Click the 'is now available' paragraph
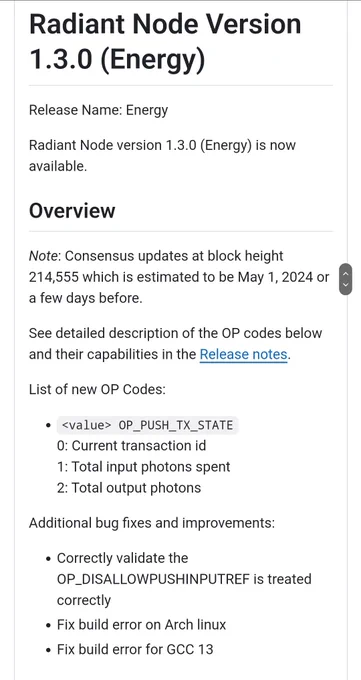 point(162,155)
